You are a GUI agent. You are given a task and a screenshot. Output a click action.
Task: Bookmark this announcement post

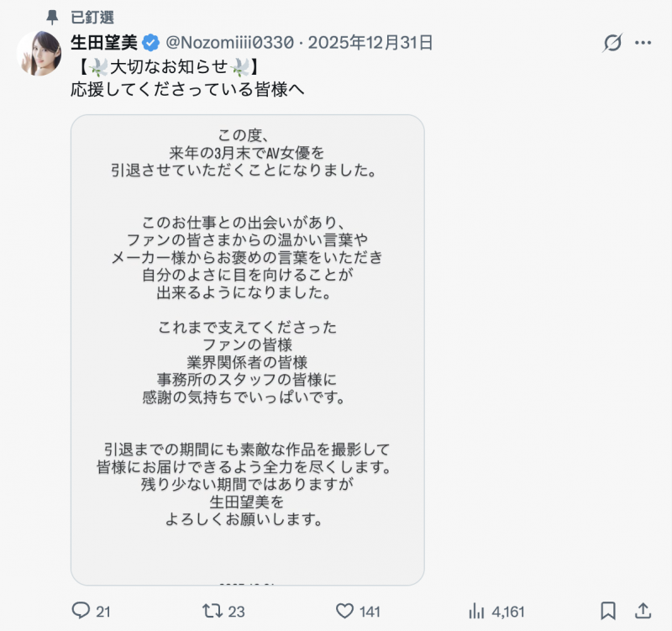click(x=606, y=613)
